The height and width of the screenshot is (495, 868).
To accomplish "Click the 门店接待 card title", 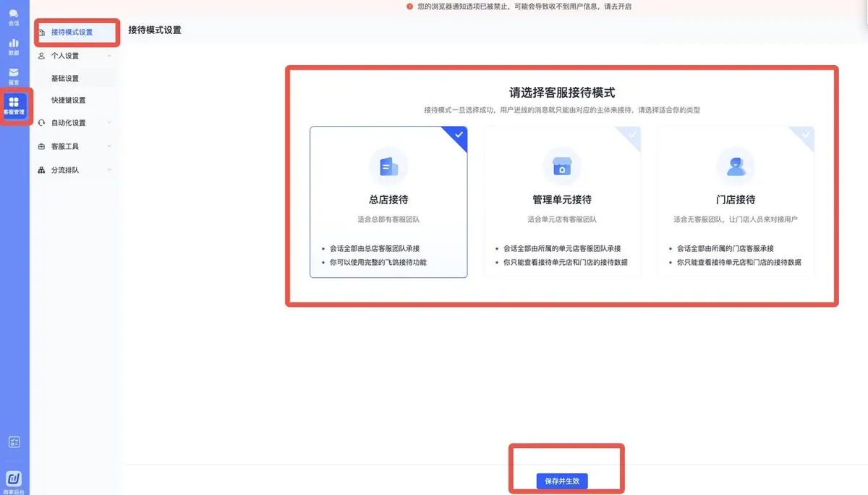I will tap(736, 200).
